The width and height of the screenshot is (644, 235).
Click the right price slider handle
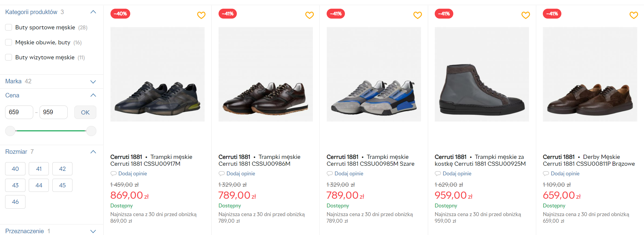point(91,131)
